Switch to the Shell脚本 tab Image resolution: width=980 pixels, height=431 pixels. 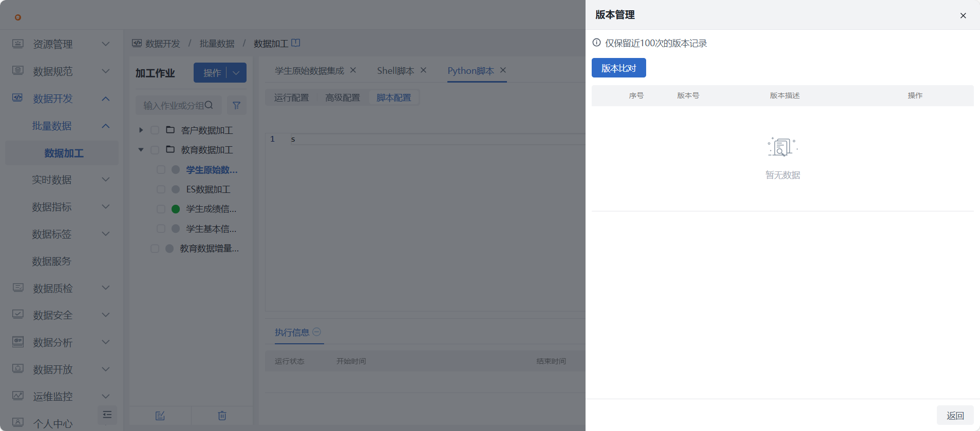coord(395,71)
